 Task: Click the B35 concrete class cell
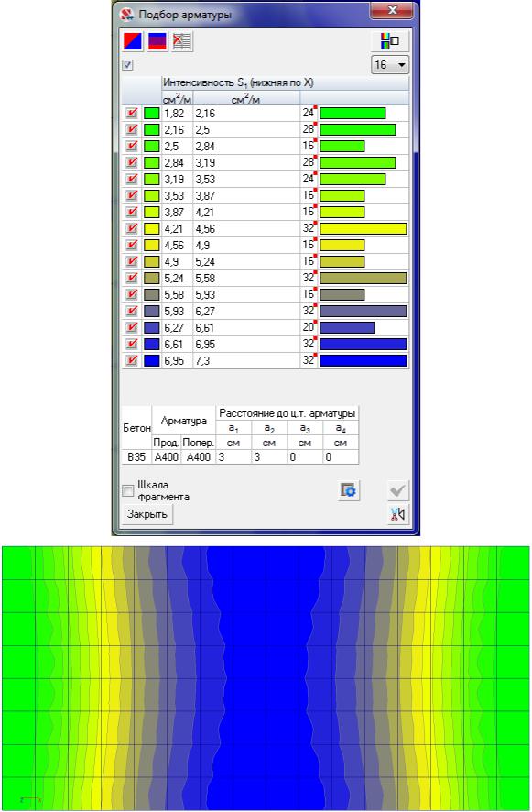(x=136, y=457)
